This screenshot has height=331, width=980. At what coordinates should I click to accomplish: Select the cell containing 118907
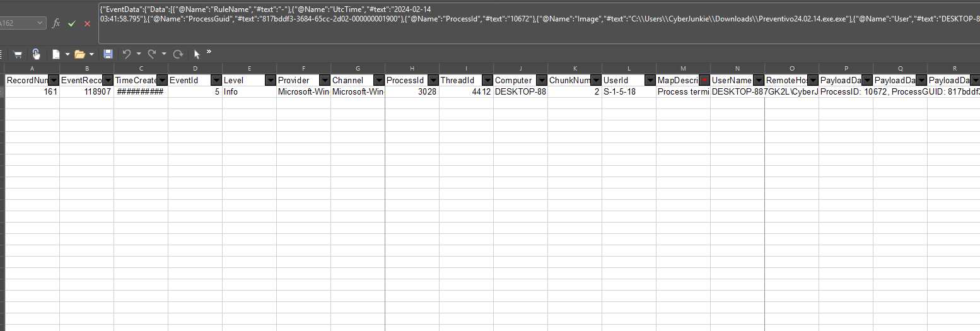[x=86, y=92]
